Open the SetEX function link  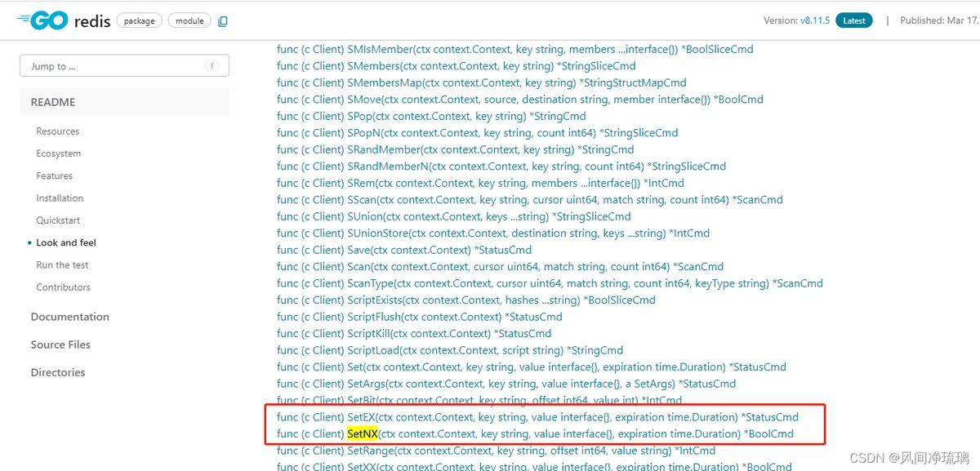(x=537, y=417)
